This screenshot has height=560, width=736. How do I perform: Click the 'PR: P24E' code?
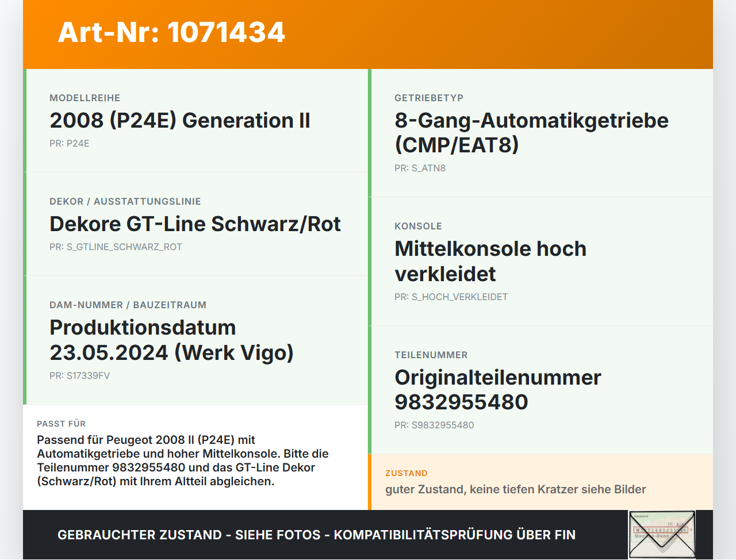[x=70, y=143]
